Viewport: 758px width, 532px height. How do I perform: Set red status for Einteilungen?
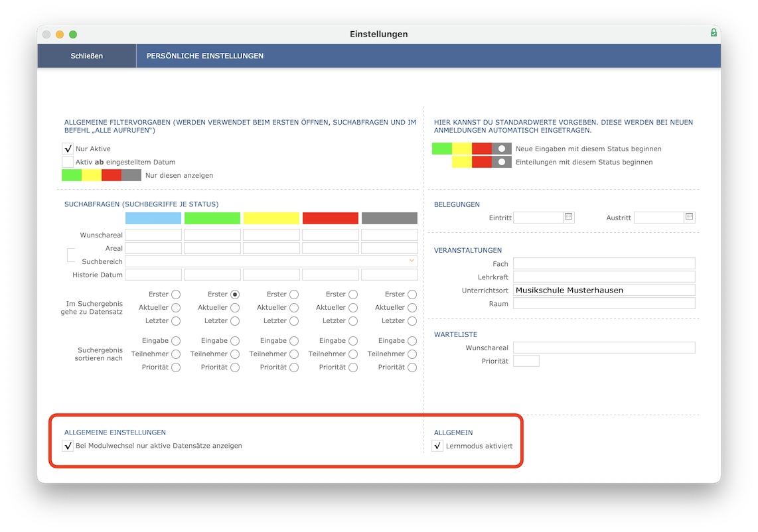pyautogui.click(x=481, y=162)
